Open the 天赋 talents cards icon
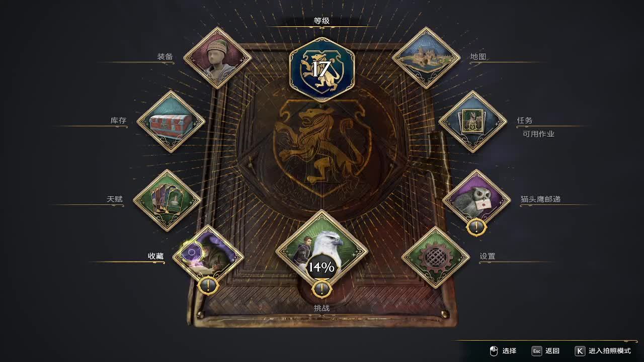This screenshot has height=362, width=644. 167,200
